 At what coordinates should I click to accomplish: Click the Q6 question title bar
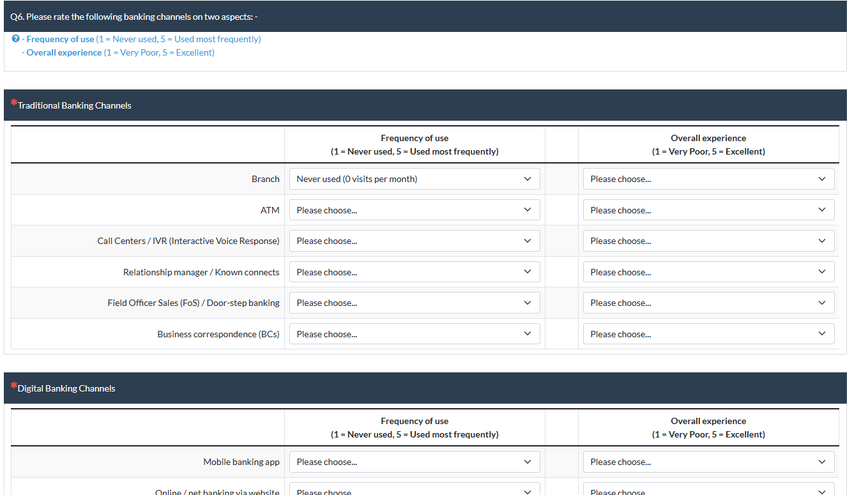click(134, 17)
